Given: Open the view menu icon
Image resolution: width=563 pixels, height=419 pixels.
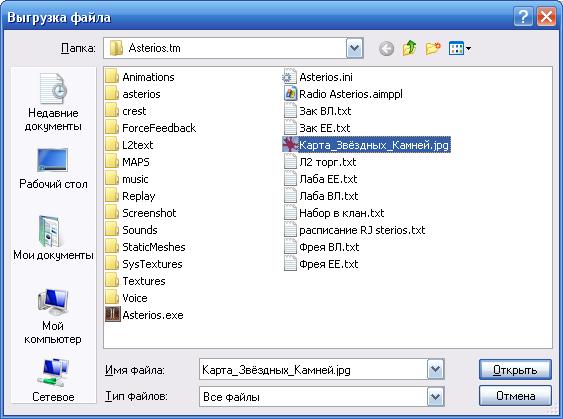Looking at the screenshot, I should (460, 48).
